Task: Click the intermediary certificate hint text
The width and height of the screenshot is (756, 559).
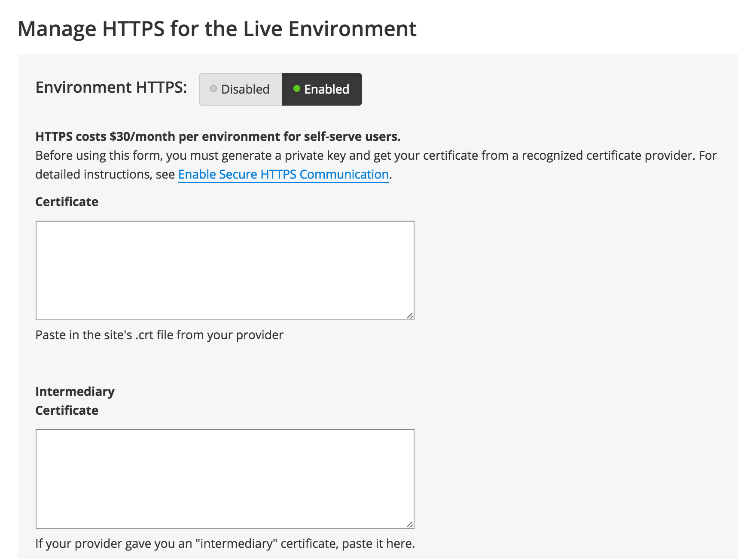Action: [225, 544]
